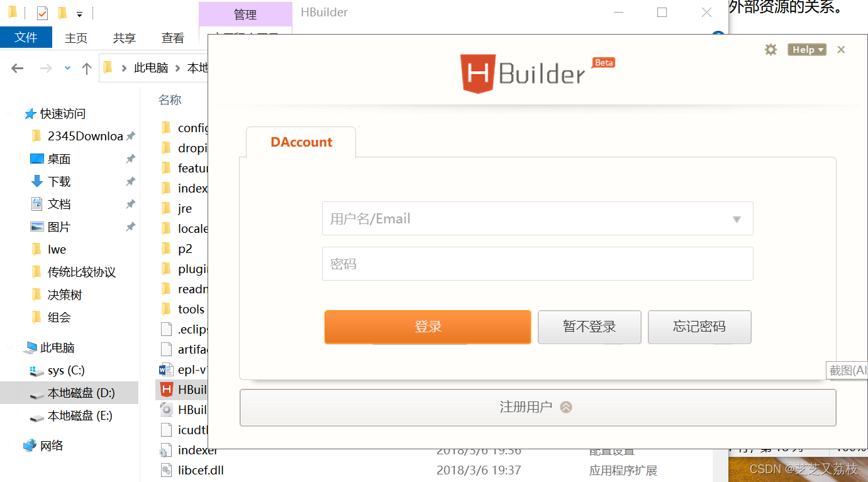
Task: Open HBuilder login settings gear
Action: tap(771, 50)
